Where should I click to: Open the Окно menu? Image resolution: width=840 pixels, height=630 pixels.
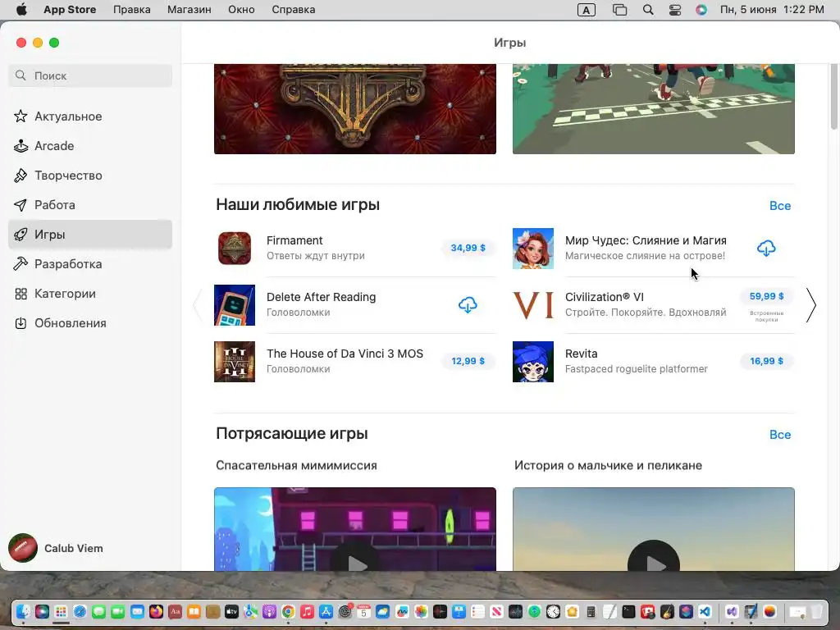click(x=241, y=10)
